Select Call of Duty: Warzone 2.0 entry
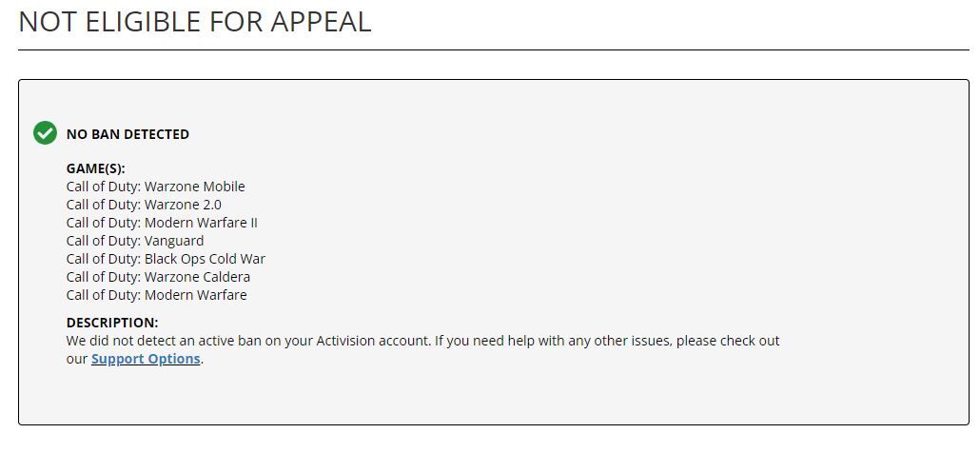The height and width of the screenshot is (453, 980). [144, 205]
